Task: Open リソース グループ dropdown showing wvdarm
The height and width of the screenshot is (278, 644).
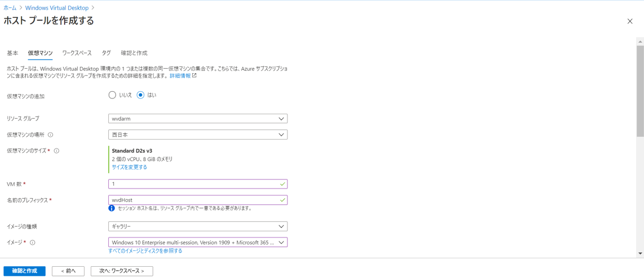Action: click(198, 119)
